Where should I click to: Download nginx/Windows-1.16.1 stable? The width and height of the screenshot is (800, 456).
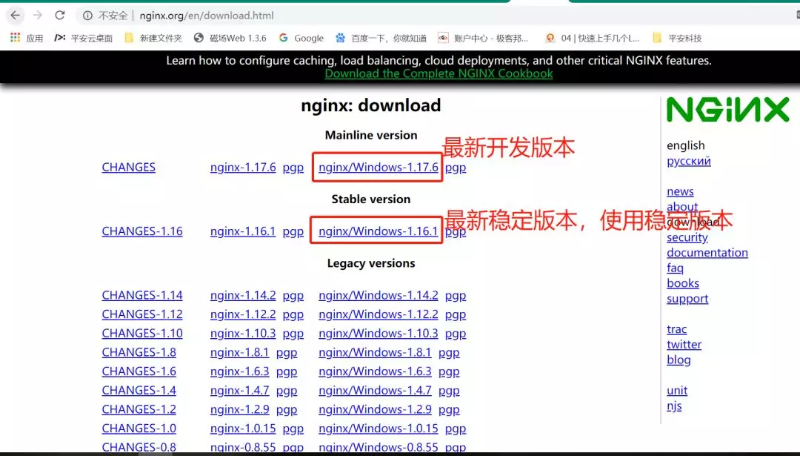point(378,231)
